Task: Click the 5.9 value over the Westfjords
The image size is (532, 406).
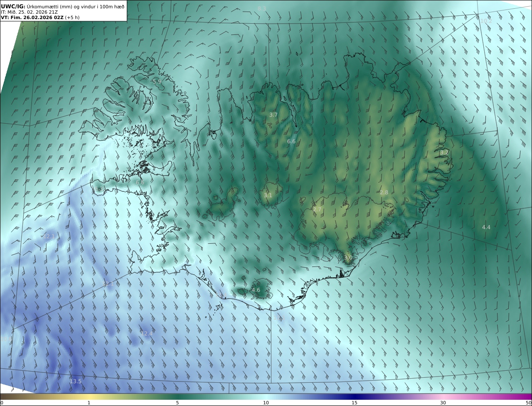Action: [x=157, y=82]
